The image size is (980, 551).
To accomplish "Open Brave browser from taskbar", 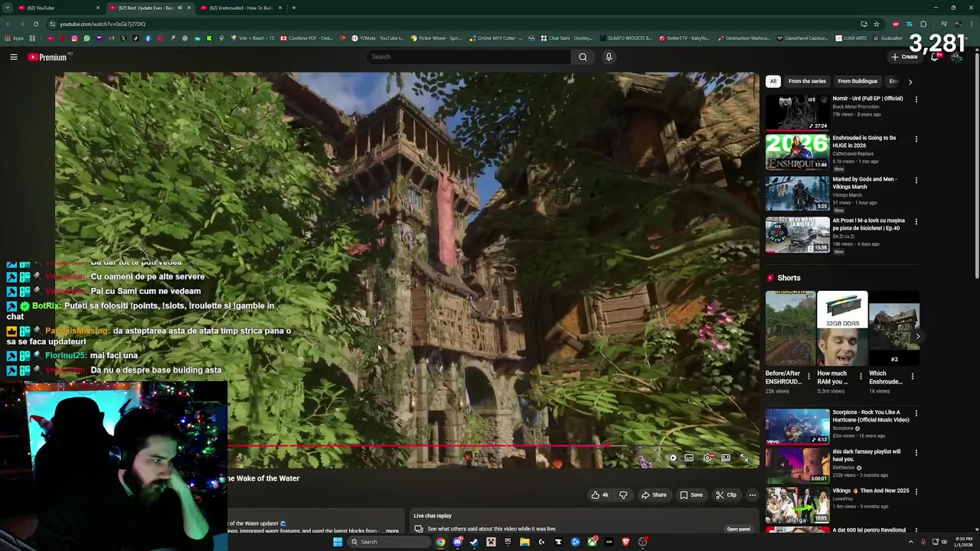I will pos(626,542).
